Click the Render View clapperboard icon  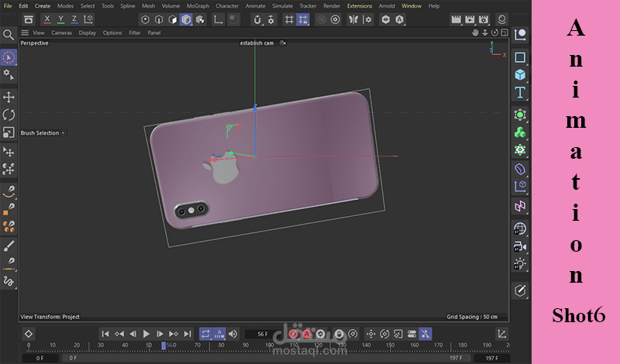pos(456,19)
